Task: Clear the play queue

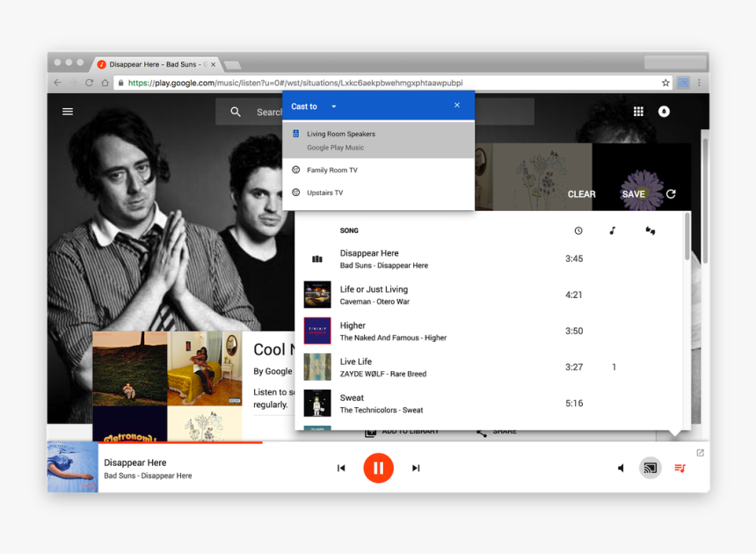Action: (x=581, y=194)
